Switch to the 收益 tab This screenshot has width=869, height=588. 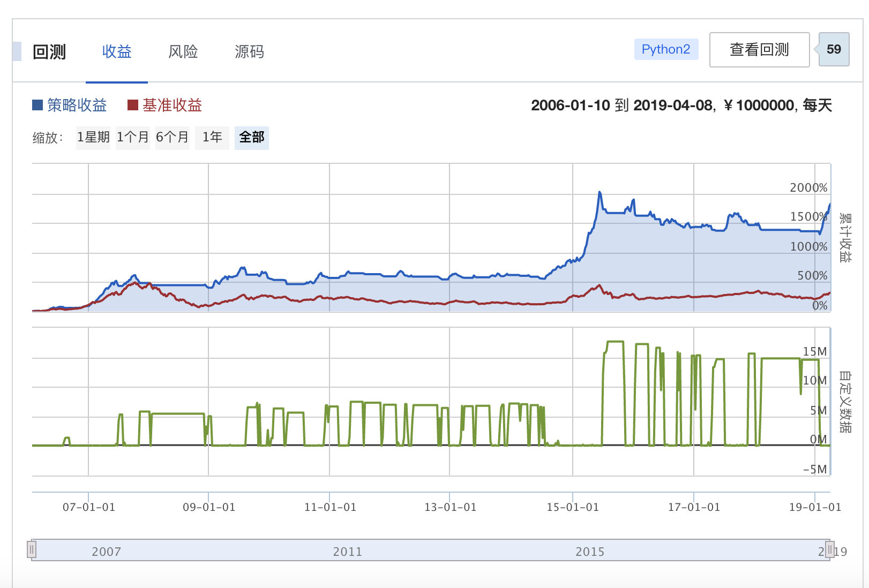click(117, 51)
